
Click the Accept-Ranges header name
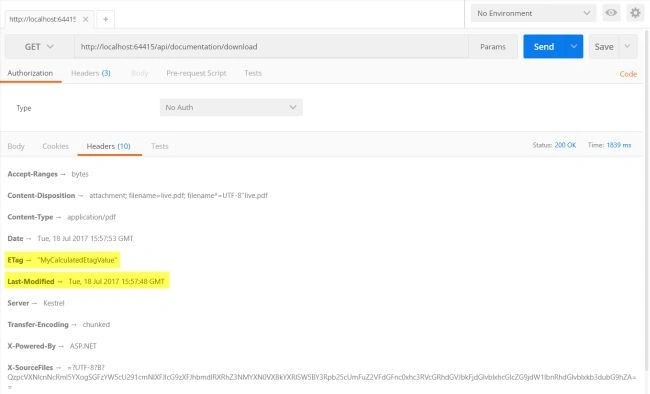click(32, 174)
